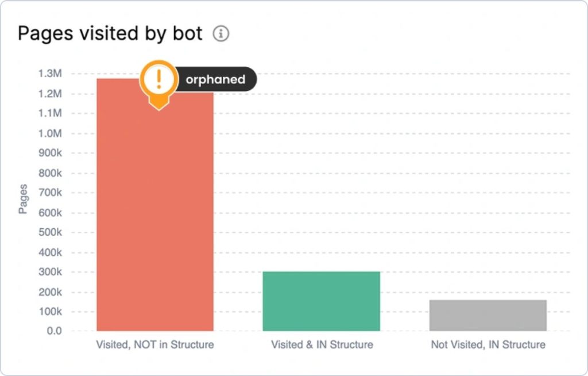588x376 pixels.
Task: Click the black 'orphaned' tooltip label
Action: [x=215, y=80]
